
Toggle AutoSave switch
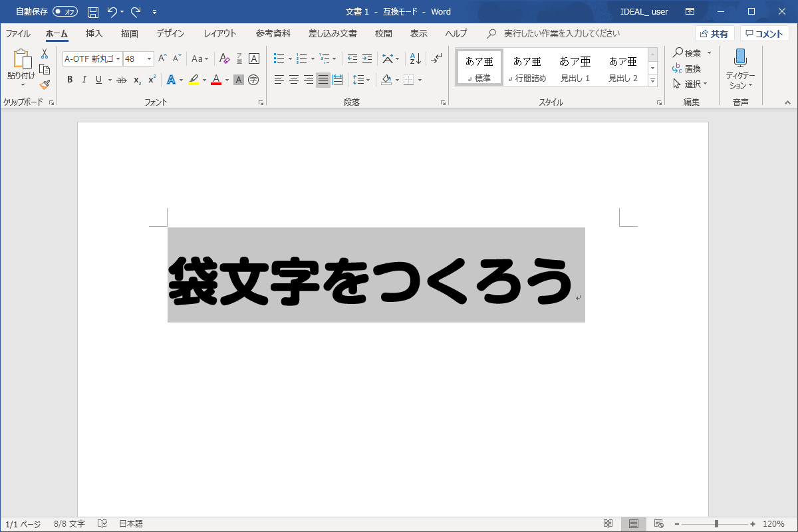pyautogui.click(x=65, y=12)
